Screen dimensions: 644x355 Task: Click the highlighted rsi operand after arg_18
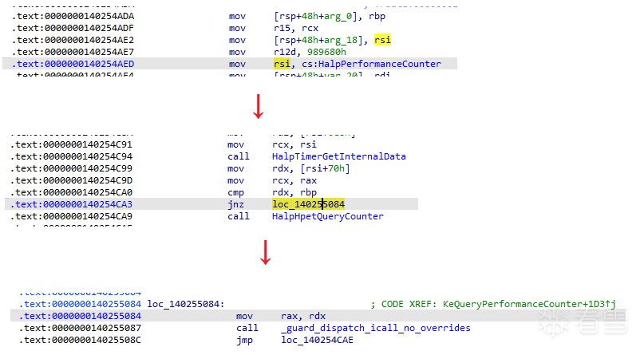[382, 40]
